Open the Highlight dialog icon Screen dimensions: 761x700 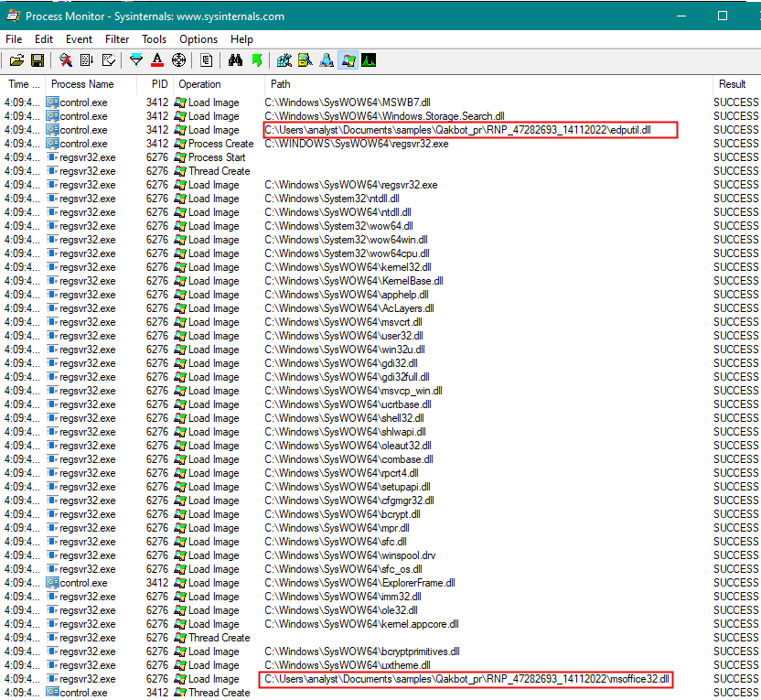[x=157, y=60]
